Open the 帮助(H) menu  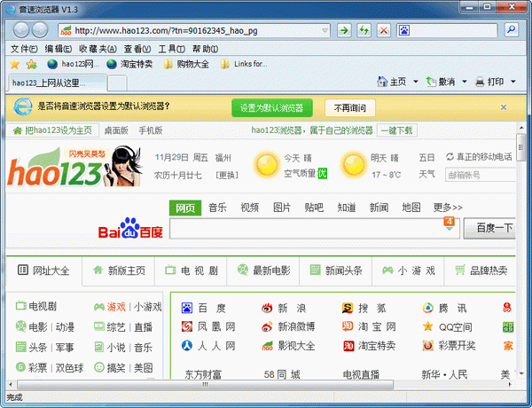206,49
